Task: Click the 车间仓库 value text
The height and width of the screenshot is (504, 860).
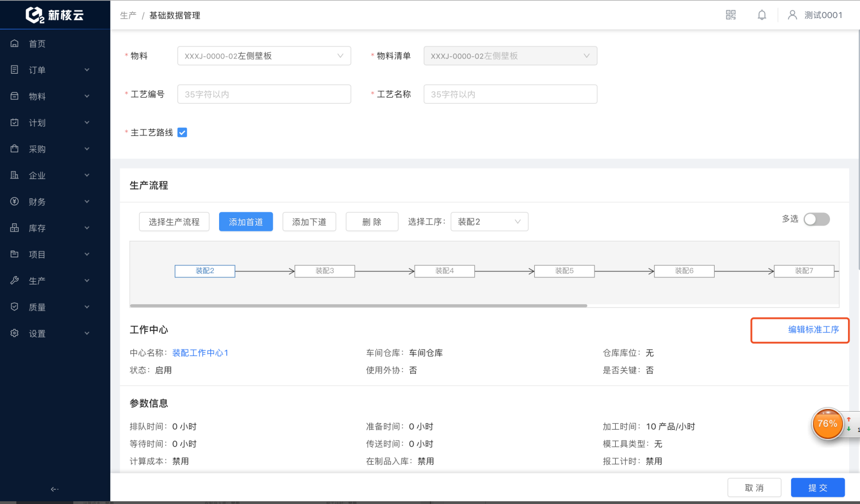Action: coord(426,353)
